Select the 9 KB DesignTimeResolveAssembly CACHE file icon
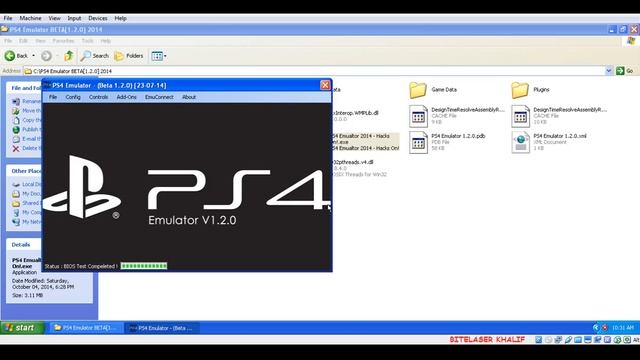640x360 pixels. pos(418,116)
